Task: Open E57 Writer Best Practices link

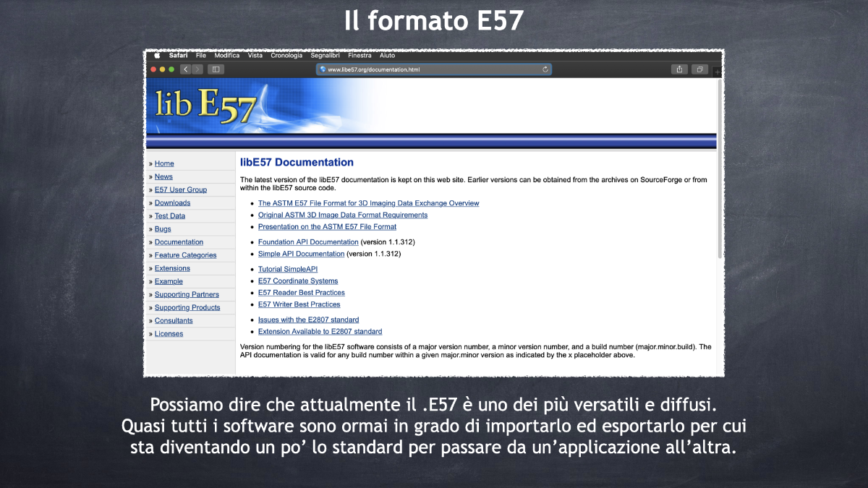Action: (x=299, y=304)
